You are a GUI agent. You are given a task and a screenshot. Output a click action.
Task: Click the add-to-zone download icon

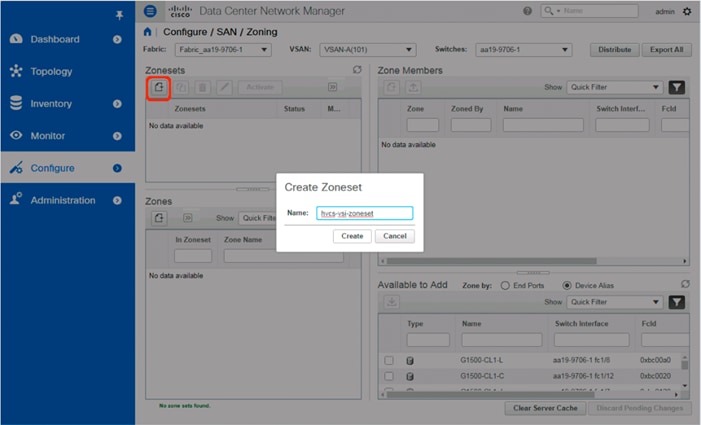pyautogui.click(x=391, y=302)
